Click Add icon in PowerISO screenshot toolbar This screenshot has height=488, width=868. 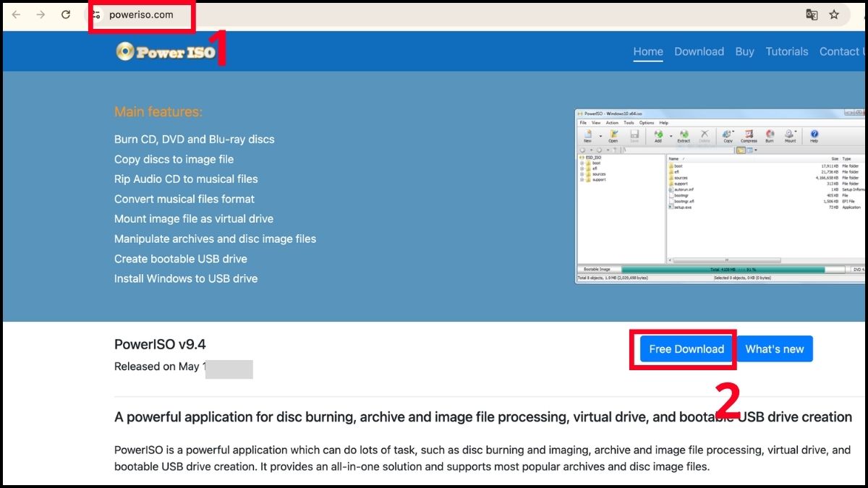[658, 136]
